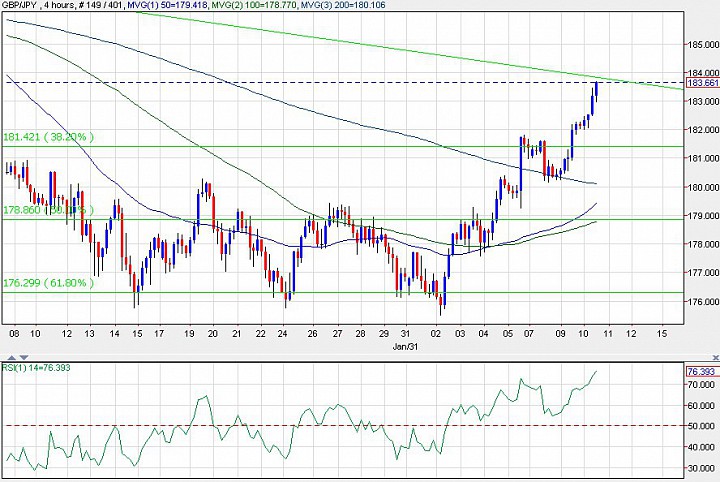Viewport: 720px width, 482px height.
Task: Select the 176.299 (61.80%) Fibonacci label
Action: coord(49,283)
